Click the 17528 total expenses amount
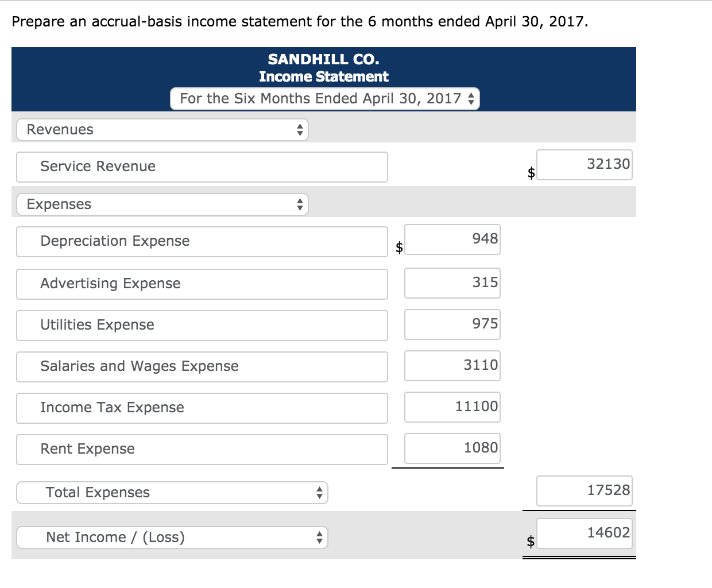712x588 pixels. tap(584, 490)
